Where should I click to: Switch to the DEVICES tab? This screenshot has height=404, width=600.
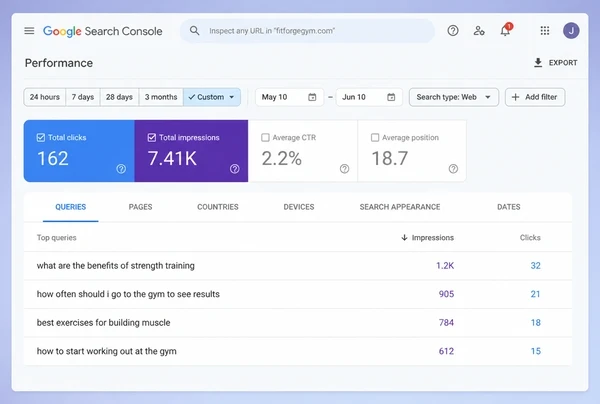pos(299,207)
